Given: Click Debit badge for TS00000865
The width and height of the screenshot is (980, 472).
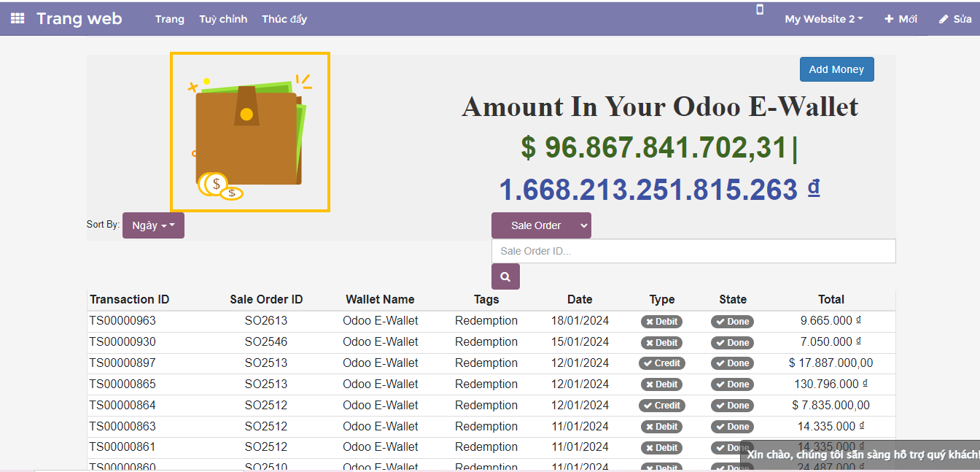Looking at the screenshot, I should click(x=661, y=384).
